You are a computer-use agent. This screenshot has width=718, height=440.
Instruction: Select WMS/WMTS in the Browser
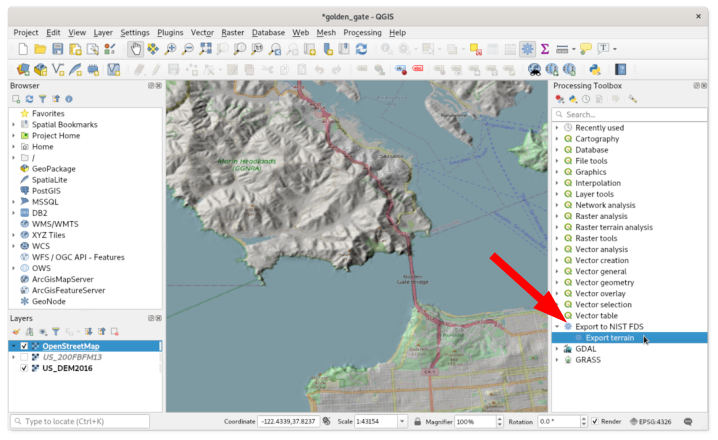55,224
